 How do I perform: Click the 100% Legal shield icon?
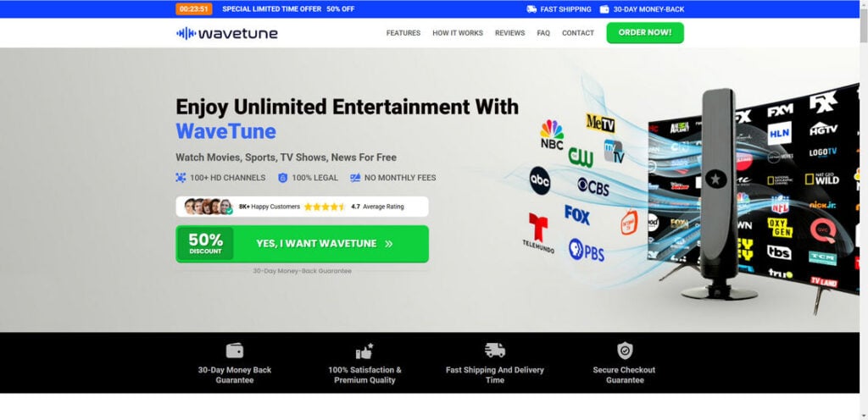click(x=283, y=178)
